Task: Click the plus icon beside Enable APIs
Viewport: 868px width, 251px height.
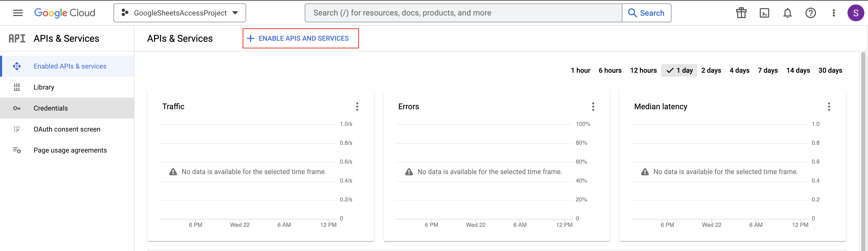Action: (x=250, y=38)
